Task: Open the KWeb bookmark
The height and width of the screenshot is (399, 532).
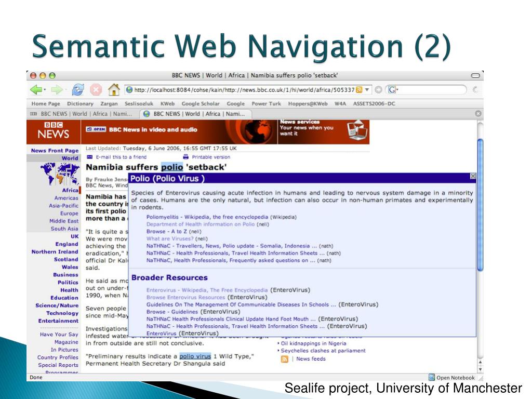Action: (167, 104)
